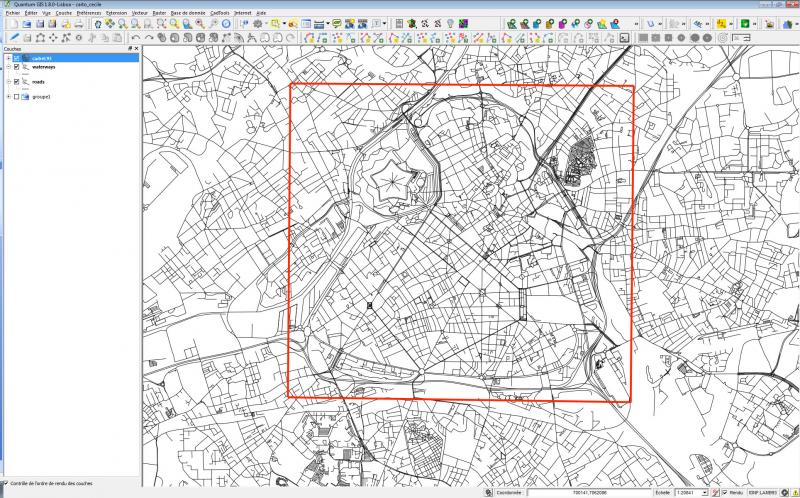Uncheck the waterways layer checkbox

pyautogui.click(x=16, y=67)
